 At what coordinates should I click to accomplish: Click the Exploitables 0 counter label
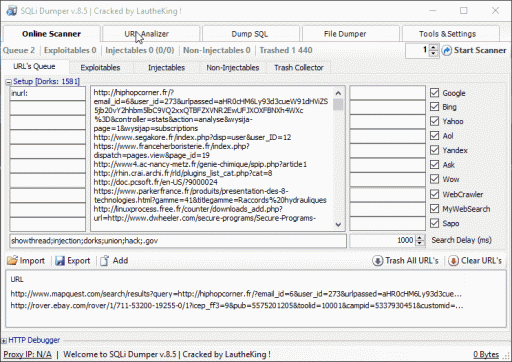70,50
